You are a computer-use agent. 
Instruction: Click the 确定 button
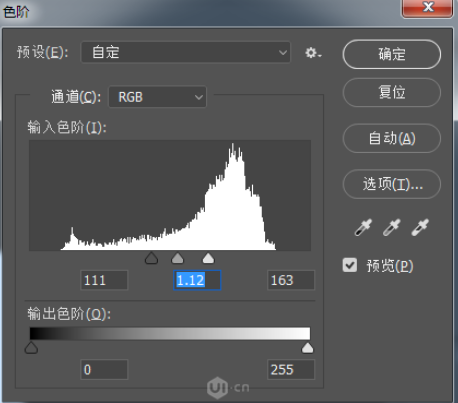click(x=392, y=54)
